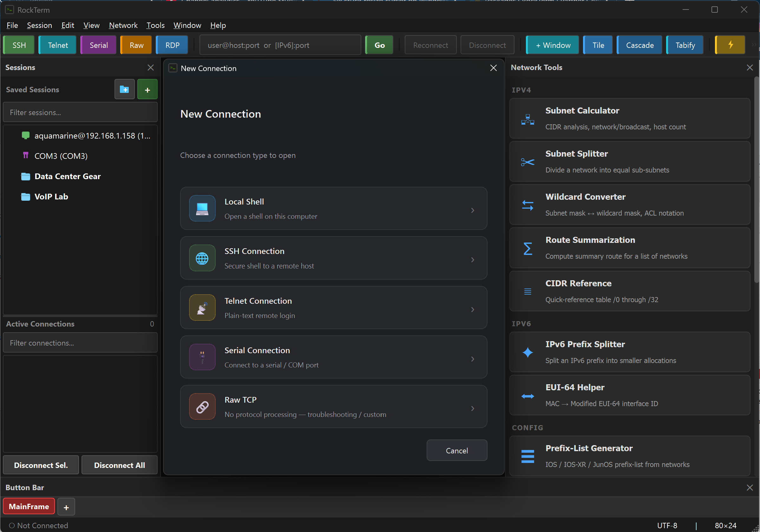
Task: Click the + Window button
Action: [553, 45]
